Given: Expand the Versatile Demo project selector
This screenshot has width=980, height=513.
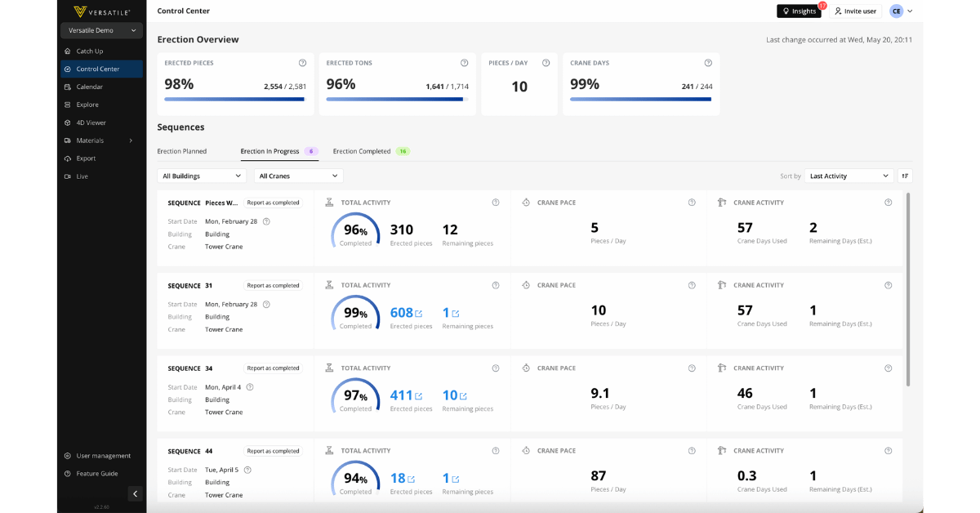Looking at the screenshot, I should (101, 30).
